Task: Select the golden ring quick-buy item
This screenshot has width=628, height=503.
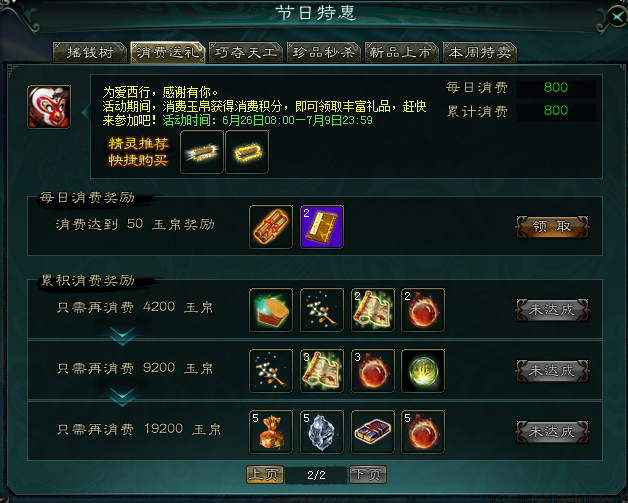Action: [x=247, y=152]
